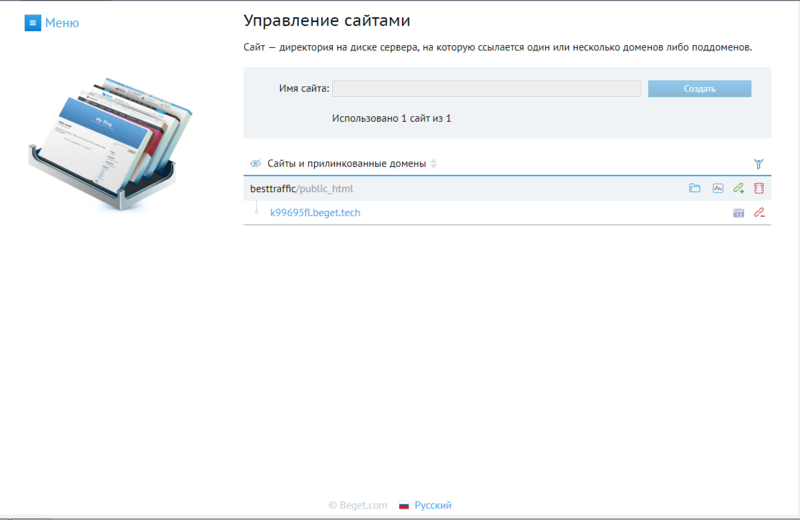
Task: Open the Меню label at top left
Action: [x=61, y=22]
